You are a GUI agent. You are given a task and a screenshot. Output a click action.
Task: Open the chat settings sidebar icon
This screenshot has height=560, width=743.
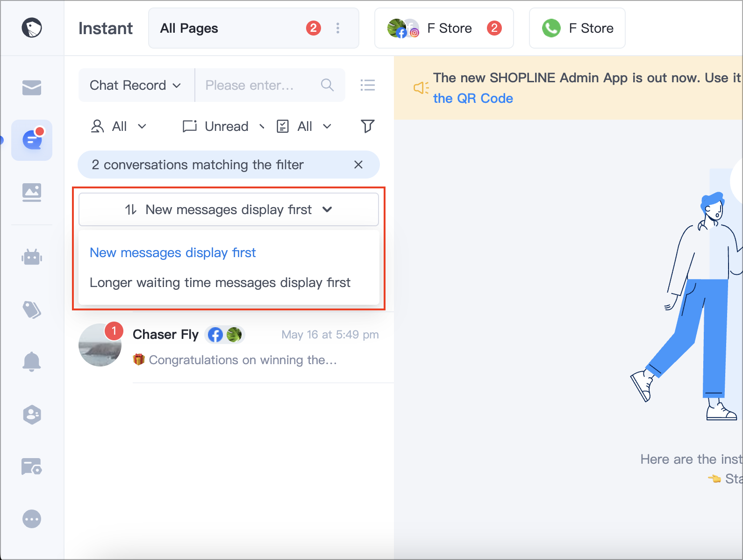[x=32, y=467]
